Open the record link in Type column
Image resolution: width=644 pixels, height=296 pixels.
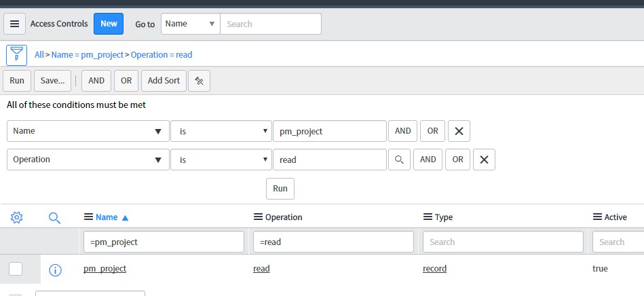tap(434, 269)
